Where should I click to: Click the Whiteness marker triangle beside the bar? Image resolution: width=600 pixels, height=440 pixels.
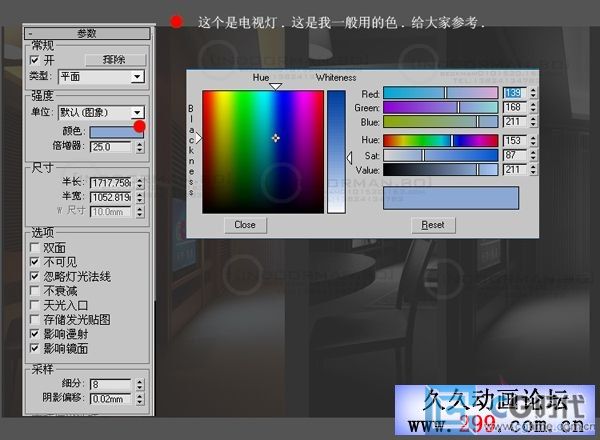[349, 158]
